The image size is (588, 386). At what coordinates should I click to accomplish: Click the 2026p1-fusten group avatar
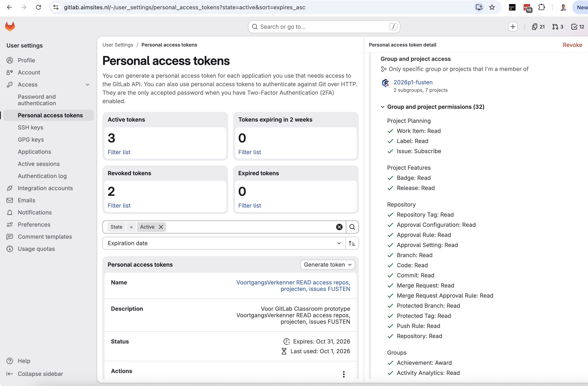[385, 83]
